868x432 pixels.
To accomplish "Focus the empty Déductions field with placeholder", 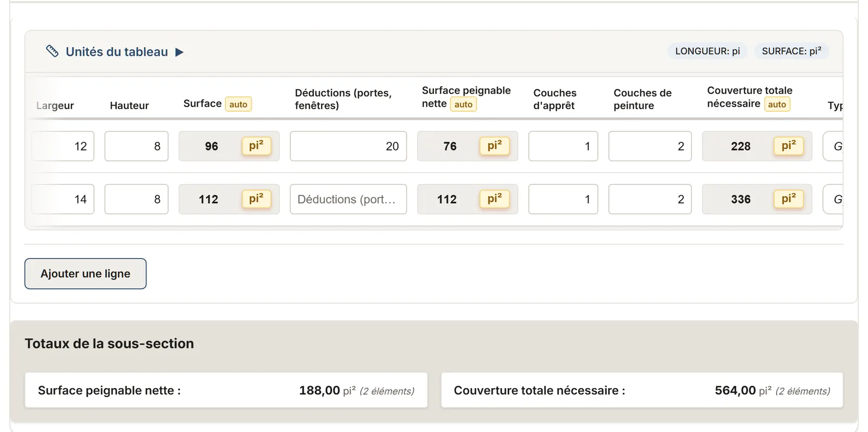I will [348, 199].
